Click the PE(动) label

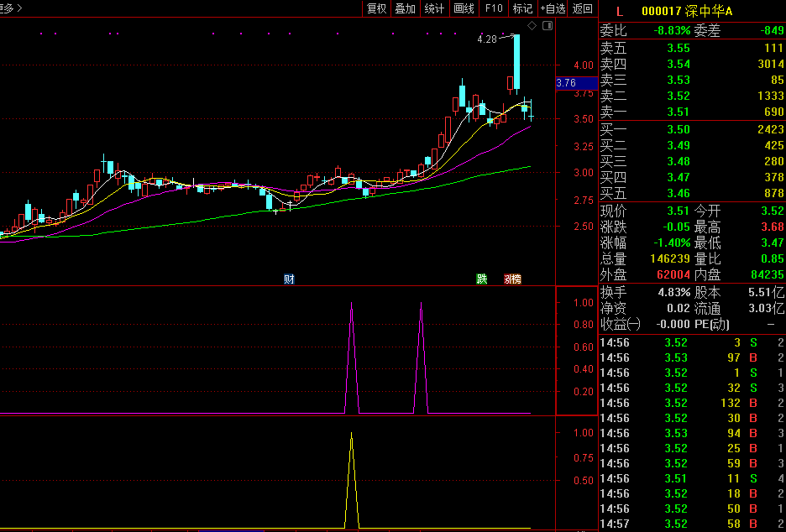coord(712,325)
